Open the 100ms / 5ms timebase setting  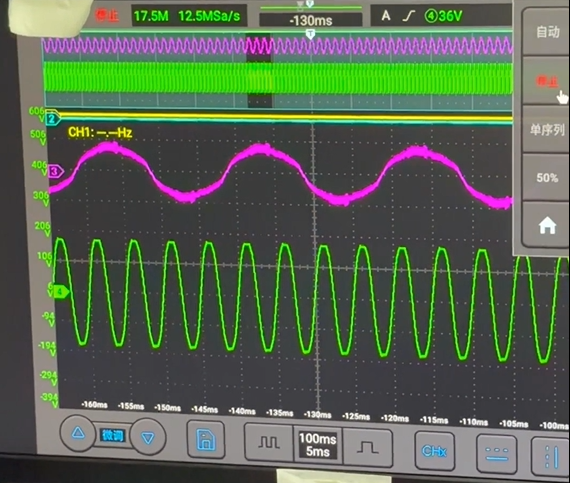pyautogui.click(x=318, y=445)
